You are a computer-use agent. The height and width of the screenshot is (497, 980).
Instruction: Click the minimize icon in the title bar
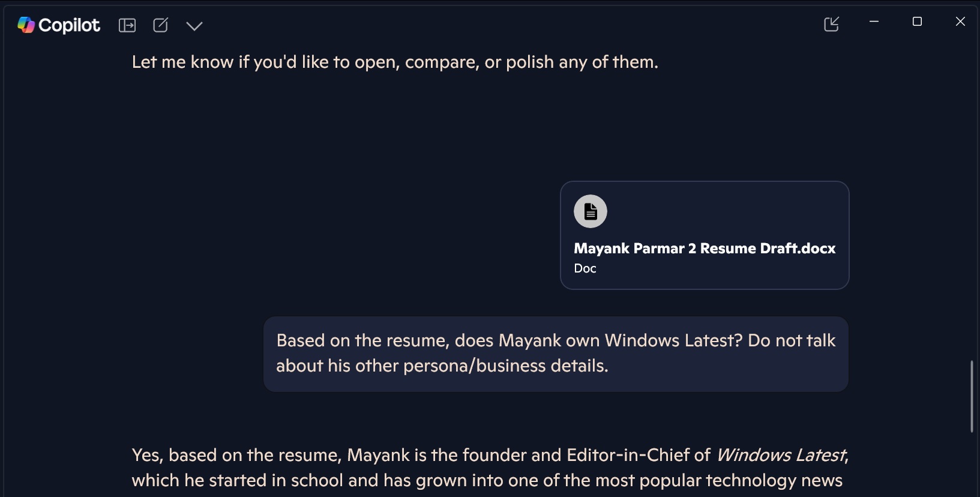click(874, 22)
